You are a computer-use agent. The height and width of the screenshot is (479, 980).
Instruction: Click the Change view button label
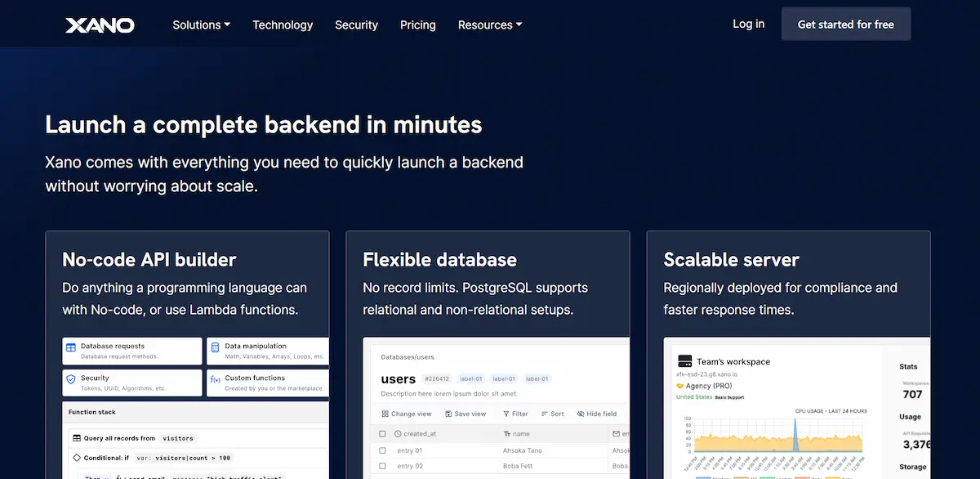coord(412,414)
